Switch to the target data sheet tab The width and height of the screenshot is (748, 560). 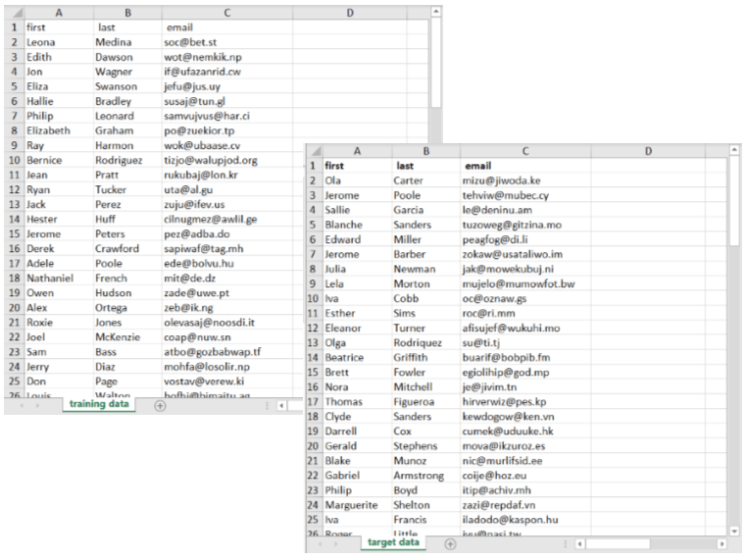coord(393,542)
